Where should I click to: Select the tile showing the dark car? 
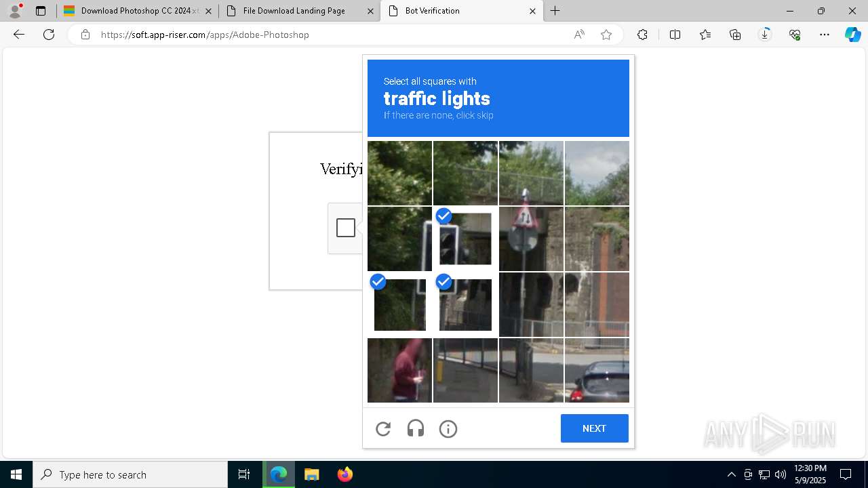597,370
